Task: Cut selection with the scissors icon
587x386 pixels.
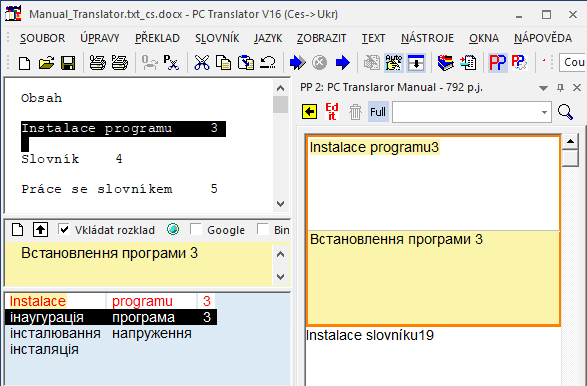Action: pyautogui.click(x=202, y=63)
